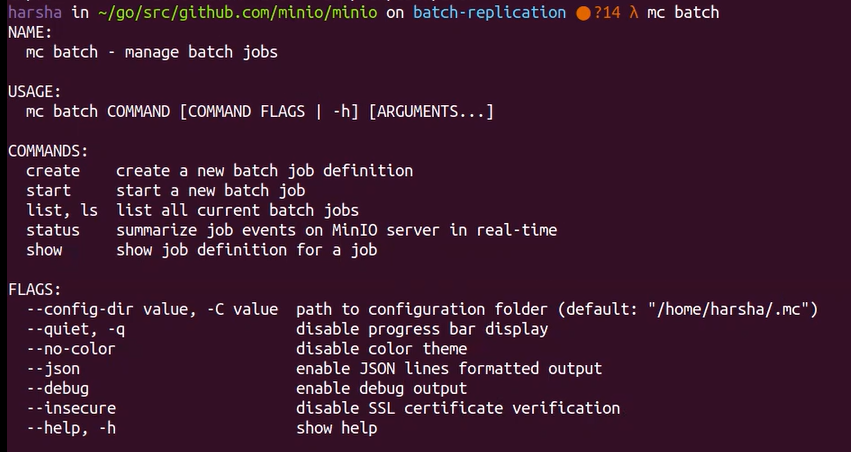The height and width of the screenshot is (452, 851).
Task: Click the '--debug' flag
Action: tap(58, 389)
